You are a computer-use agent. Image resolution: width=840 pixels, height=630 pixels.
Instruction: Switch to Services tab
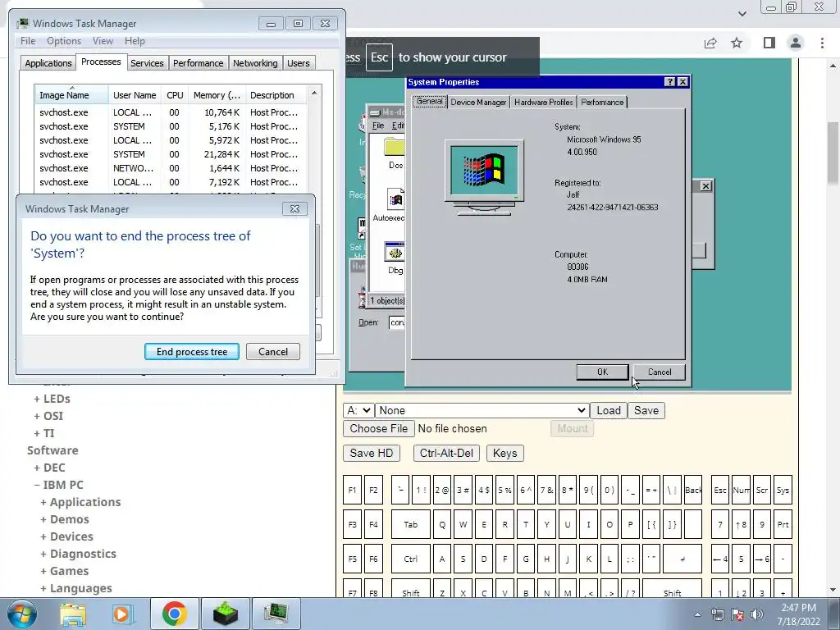click(x=147, y=63)
